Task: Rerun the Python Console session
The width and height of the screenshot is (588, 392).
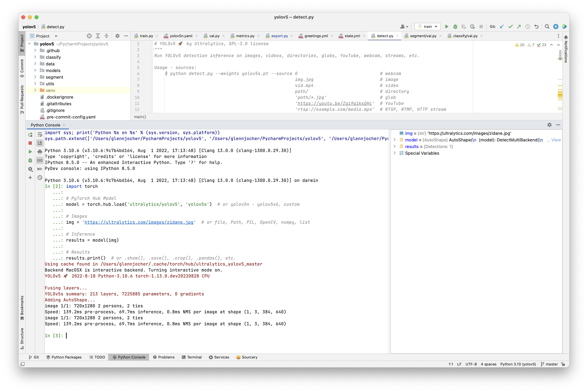Action: click(x=30, y=134)
